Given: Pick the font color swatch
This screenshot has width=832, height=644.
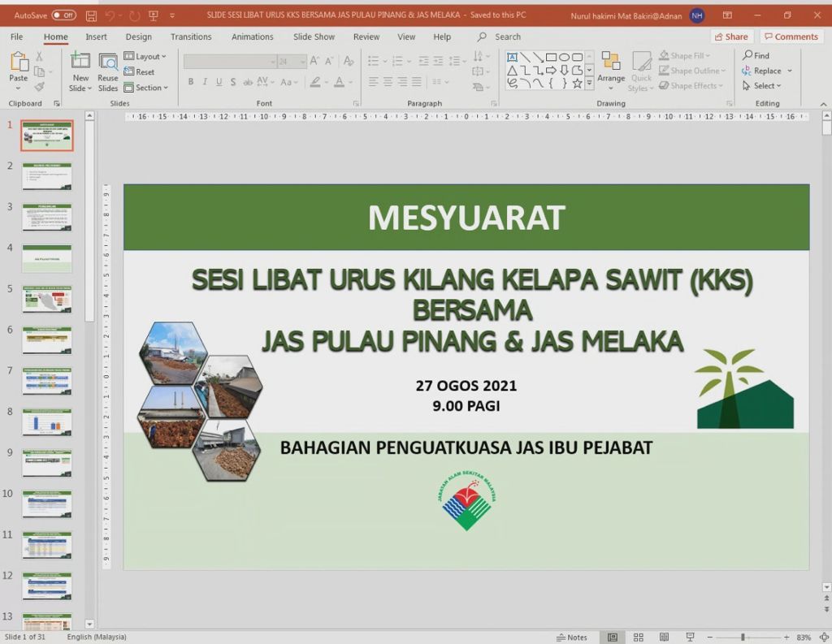Looking at the screenshot, I should [340, 82].
